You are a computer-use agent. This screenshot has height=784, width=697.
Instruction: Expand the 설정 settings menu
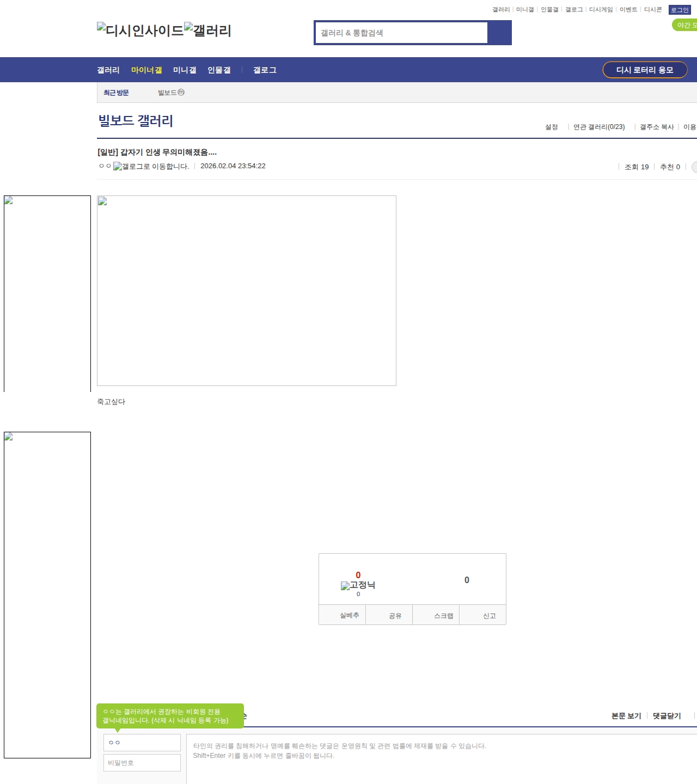[552, 127]
